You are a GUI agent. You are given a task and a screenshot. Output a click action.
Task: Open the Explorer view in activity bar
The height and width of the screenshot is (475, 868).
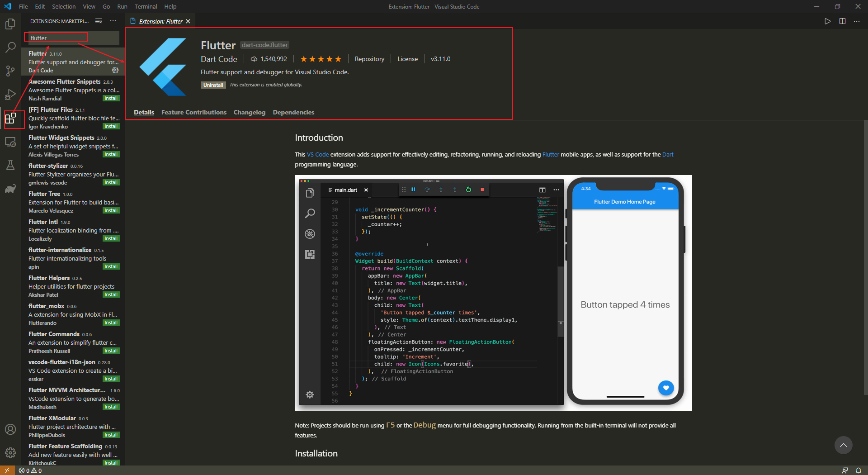pos(10,24)
